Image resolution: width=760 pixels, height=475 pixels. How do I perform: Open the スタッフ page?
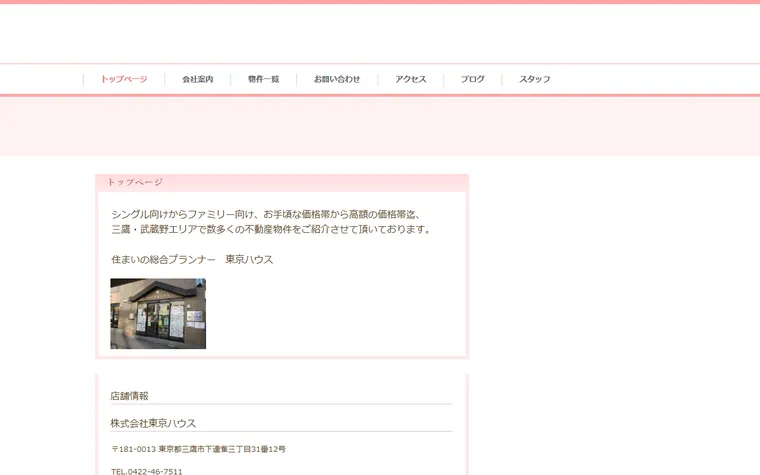click(535, 79)
